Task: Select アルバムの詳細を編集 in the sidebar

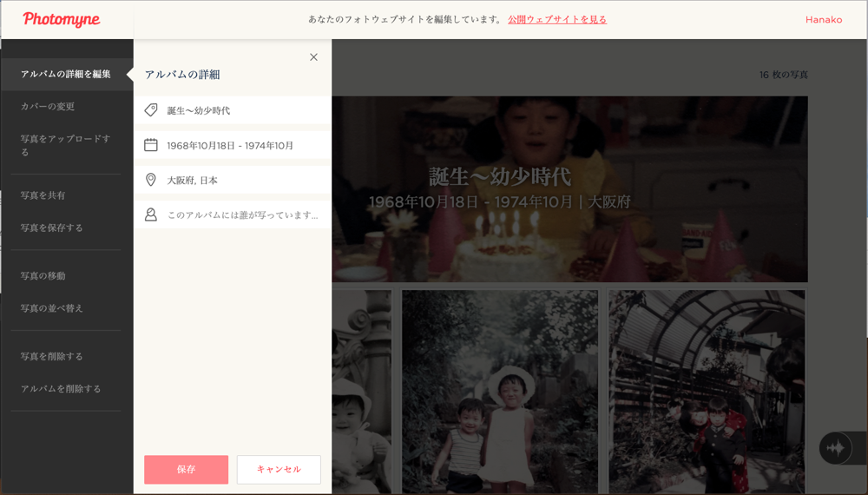Action: 67,74
